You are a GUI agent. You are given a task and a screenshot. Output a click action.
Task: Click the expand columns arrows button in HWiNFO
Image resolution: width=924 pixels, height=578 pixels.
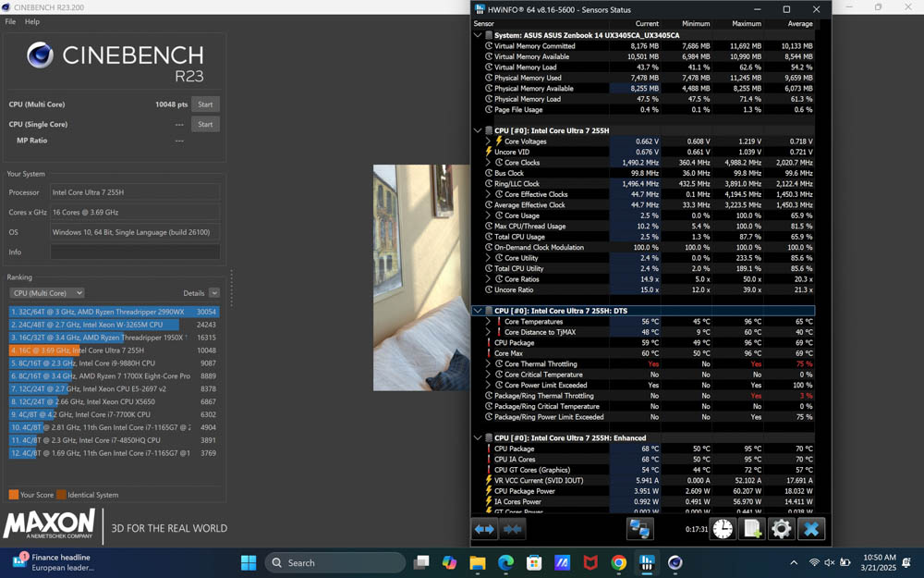pyautogui.click(x=484, y=529)
